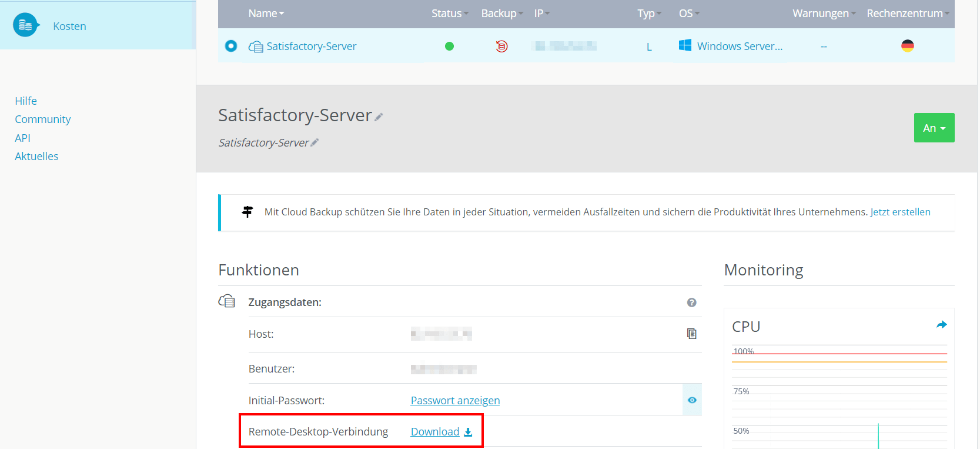Click the signpost icon in backup notice
Image resolution: width=980 pixels, height=449 pixels.
[247, 212]
